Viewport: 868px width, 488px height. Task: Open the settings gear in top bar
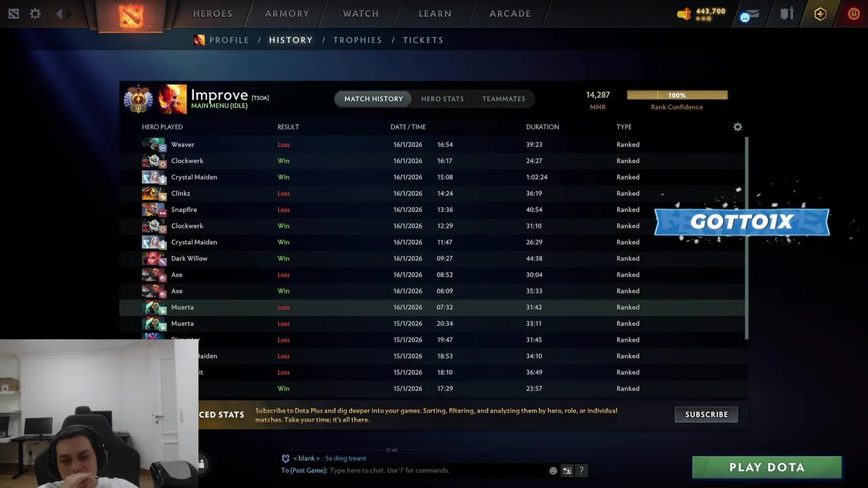(35, 14)
